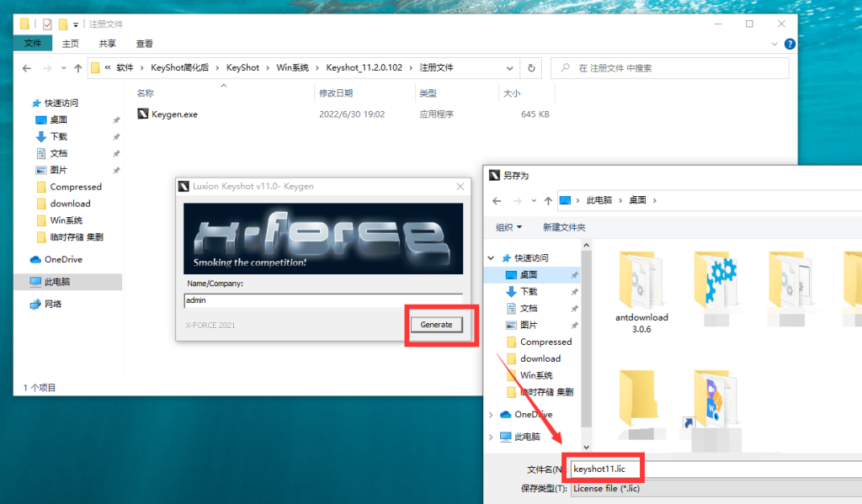Sort files by the 修改日期 column header
Viewport: 862px width, 504px height.
[x=336, y=93]
